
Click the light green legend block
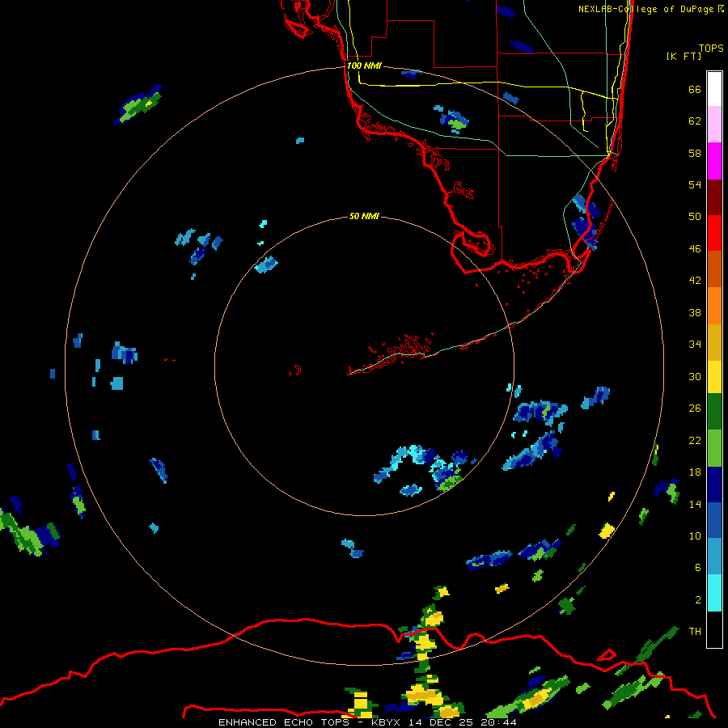click(714, 448)
